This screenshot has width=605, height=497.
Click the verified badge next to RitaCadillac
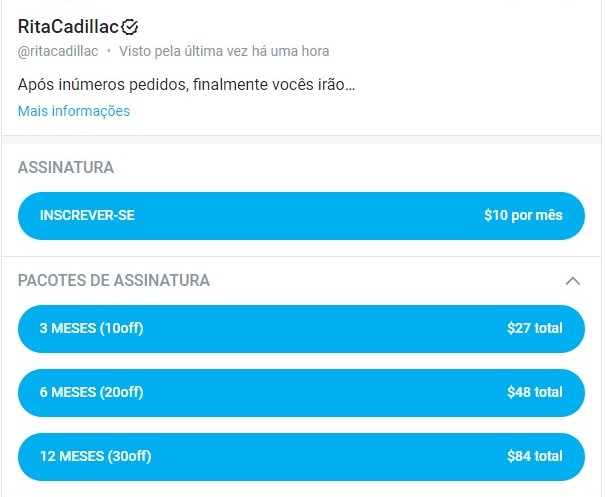coord(130,27)
